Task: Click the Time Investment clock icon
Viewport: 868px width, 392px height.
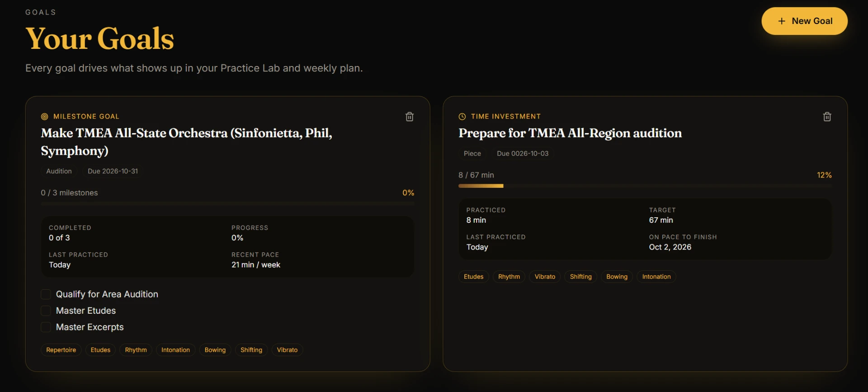Action: pyautogui.click(x=462, y=116)
